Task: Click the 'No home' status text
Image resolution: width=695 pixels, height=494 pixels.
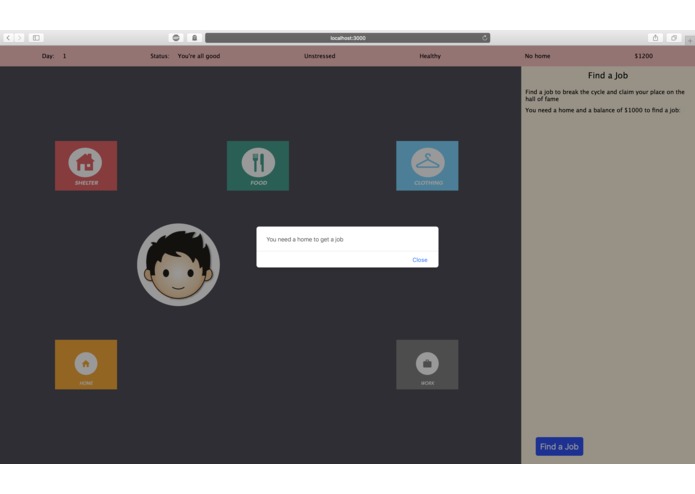Action: (537, 56)
